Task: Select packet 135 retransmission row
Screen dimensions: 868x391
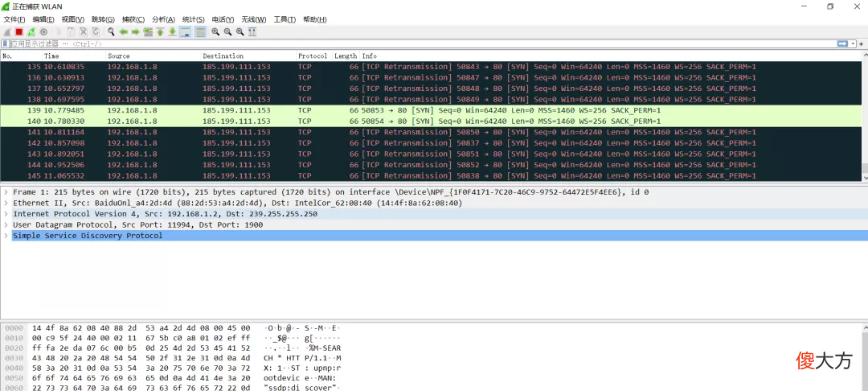Action: click(x=431, y=67)
